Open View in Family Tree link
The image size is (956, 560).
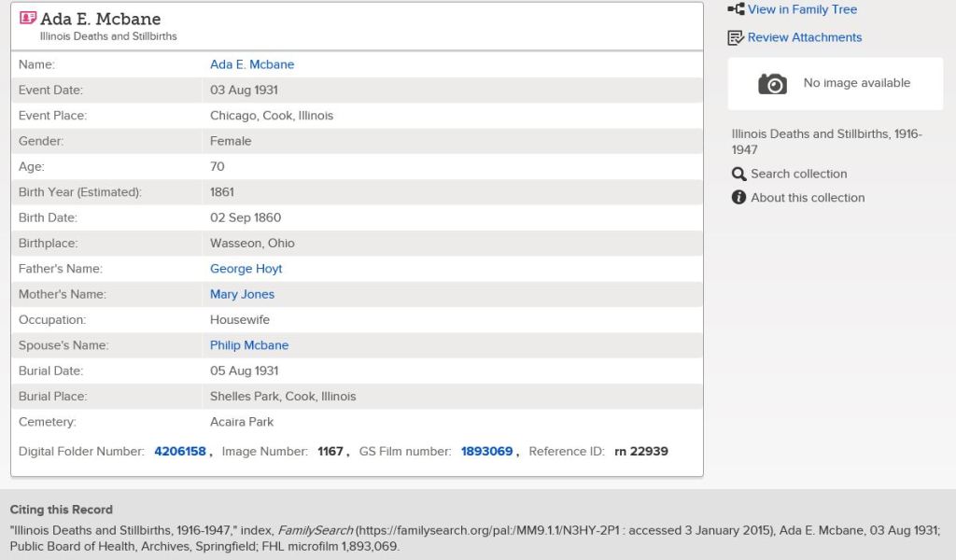(802, 9)
